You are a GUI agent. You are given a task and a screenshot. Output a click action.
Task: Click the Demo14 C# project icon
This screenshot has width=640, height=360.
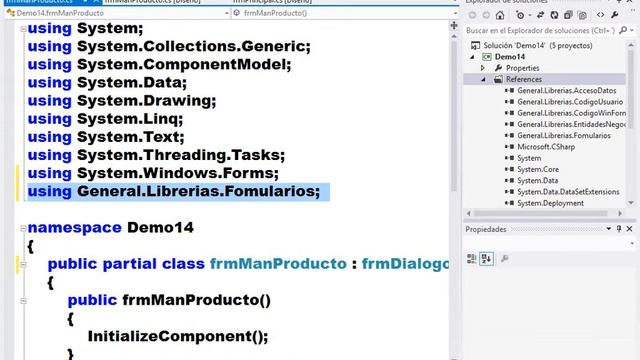point(487,57)
